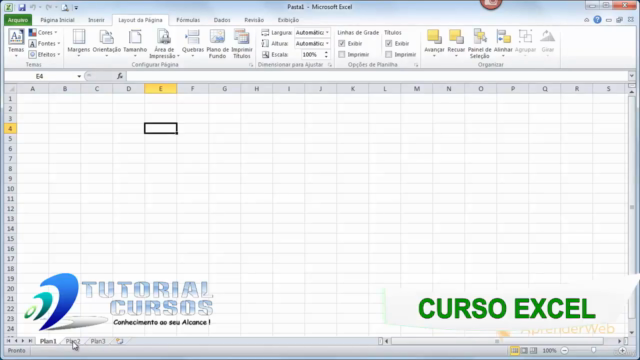Click the Select All corner button

[11, 89]
